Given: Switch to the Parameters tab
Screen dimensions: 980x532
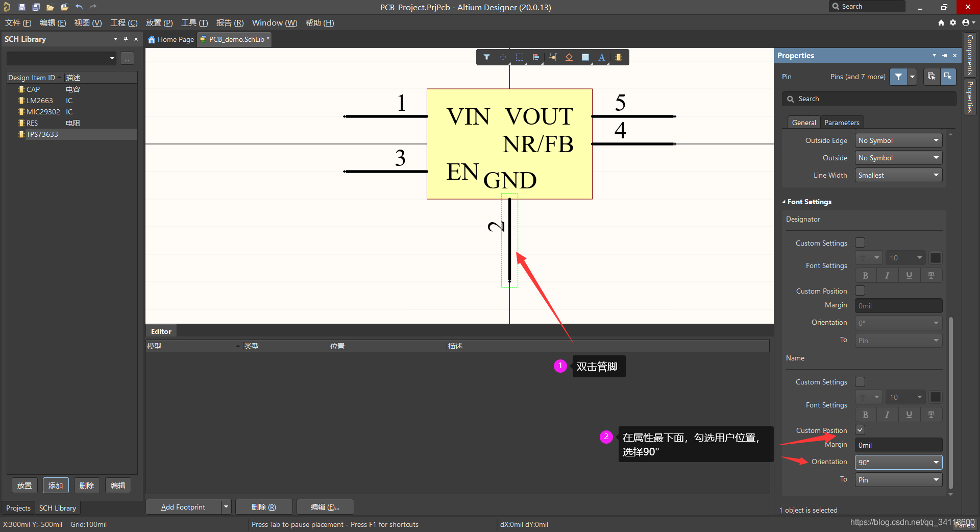Looking at the screenshot, I should coord(842,123).
